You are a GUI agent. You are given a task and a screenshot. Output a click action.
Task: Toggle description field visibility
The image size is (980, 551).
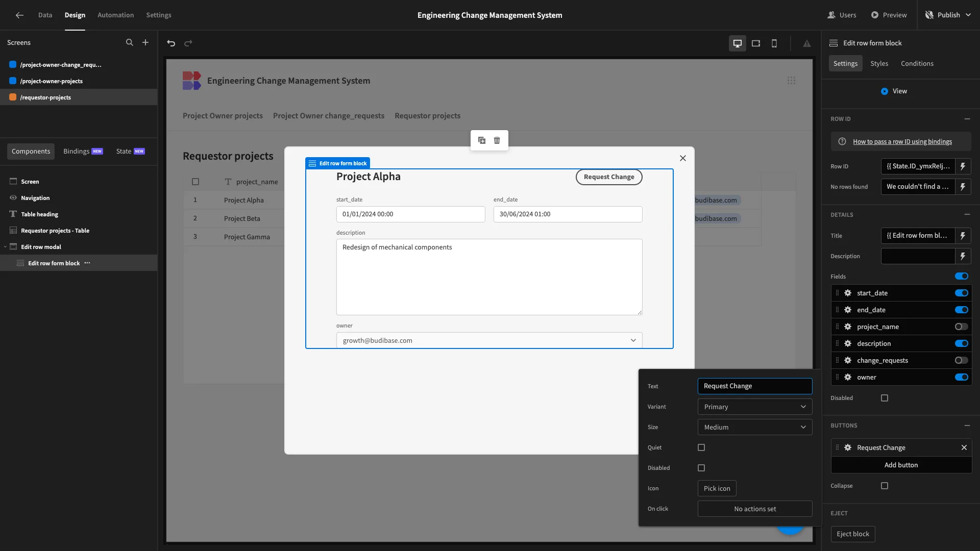click(x=962, y=343)
